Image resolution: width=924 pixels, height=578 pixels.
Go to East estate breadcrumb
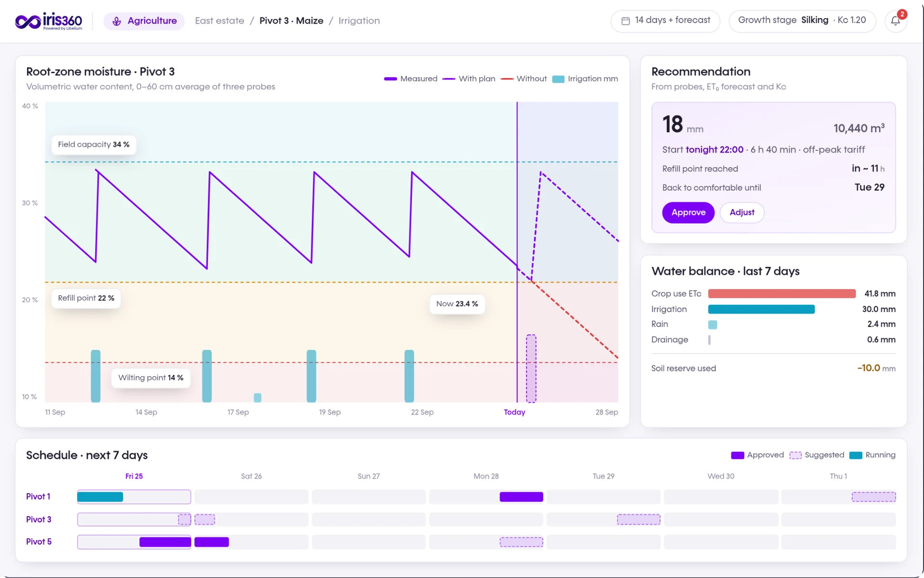219,21
